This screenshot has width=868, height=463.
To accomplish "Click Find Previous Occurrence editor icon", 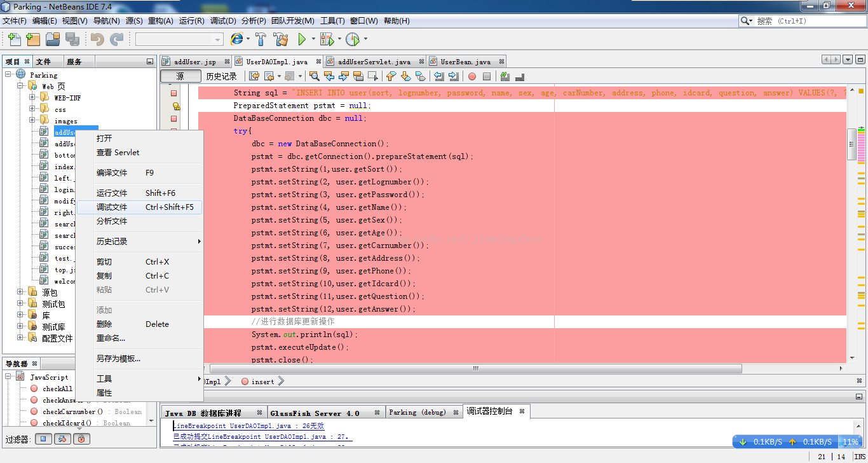I will [329, 76].
